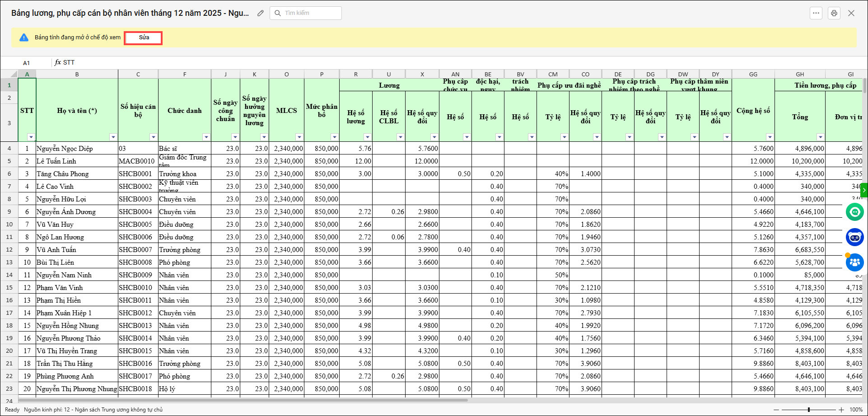Select column B header
Viewport: 868px width, 416px height.
tap(77, 74)
